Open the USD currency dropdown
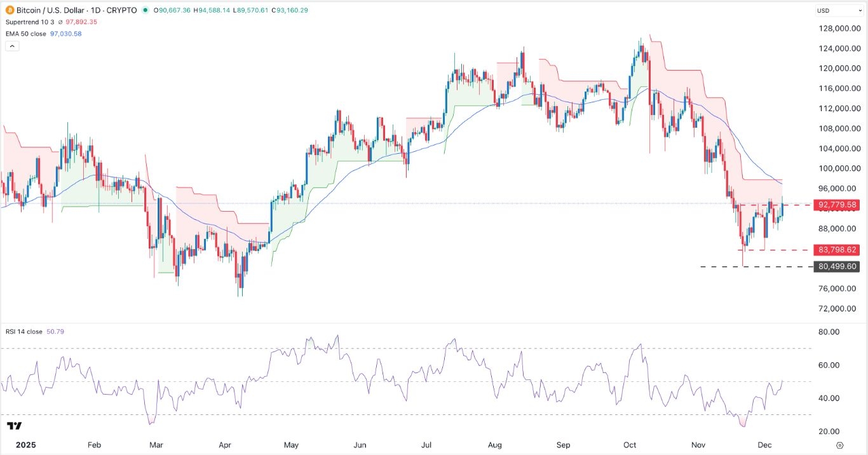Viewport: 868px width, 455px height. (839, 10)
